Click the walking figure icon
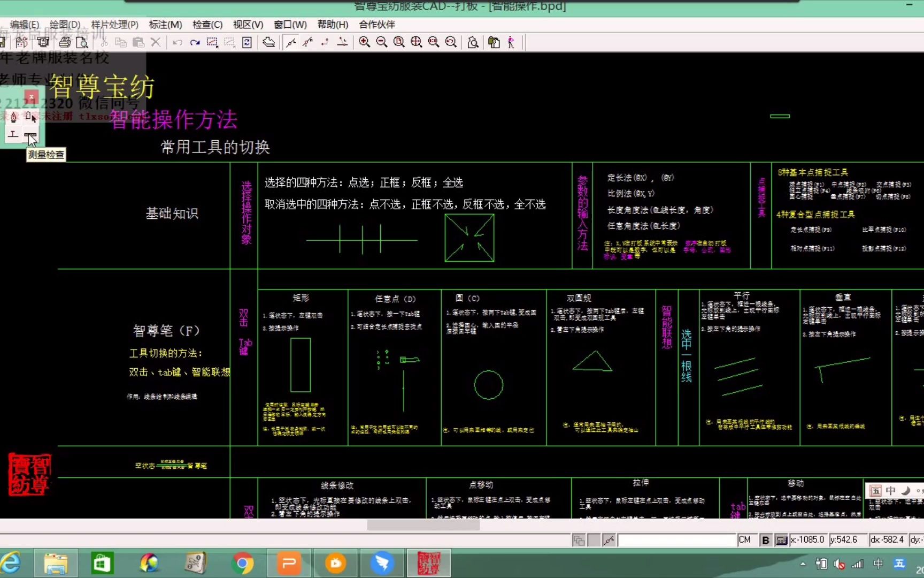This screenshot has width=924, height=578. coord(511,42)
